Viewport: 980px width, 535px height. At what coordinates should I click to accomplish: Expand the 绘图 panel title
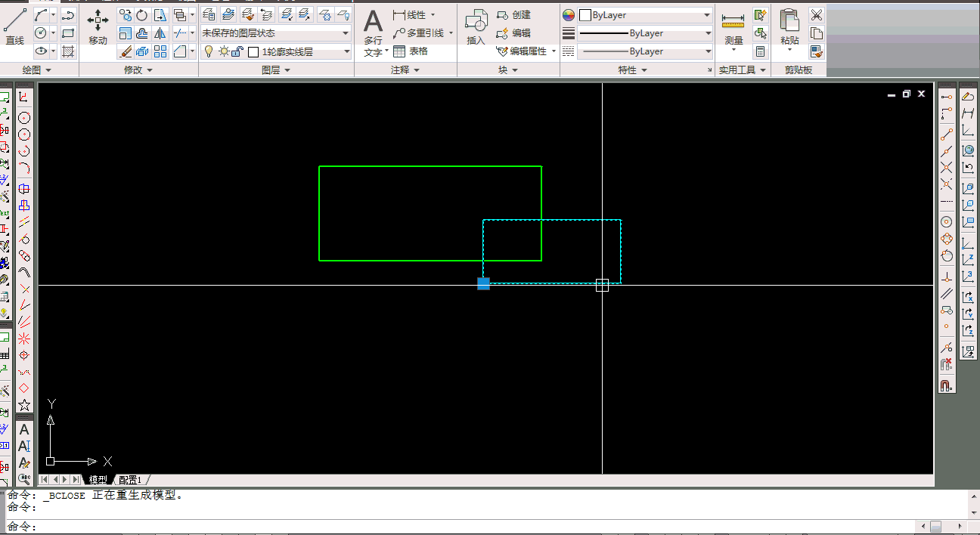36,70
